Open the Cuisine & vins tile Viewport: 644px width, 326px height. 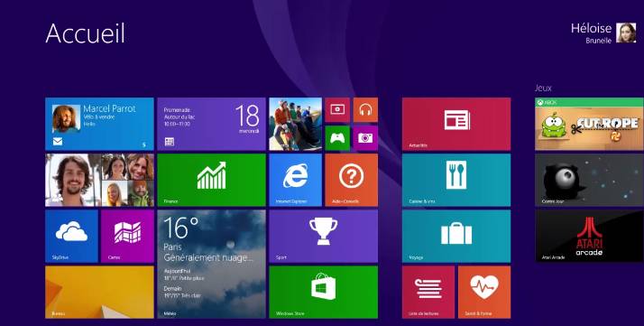456,180
